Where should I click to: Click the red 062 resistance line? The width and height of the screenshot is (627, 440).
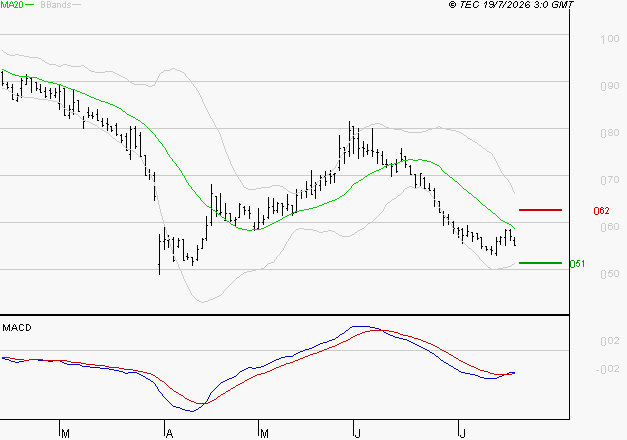(540, 210)
